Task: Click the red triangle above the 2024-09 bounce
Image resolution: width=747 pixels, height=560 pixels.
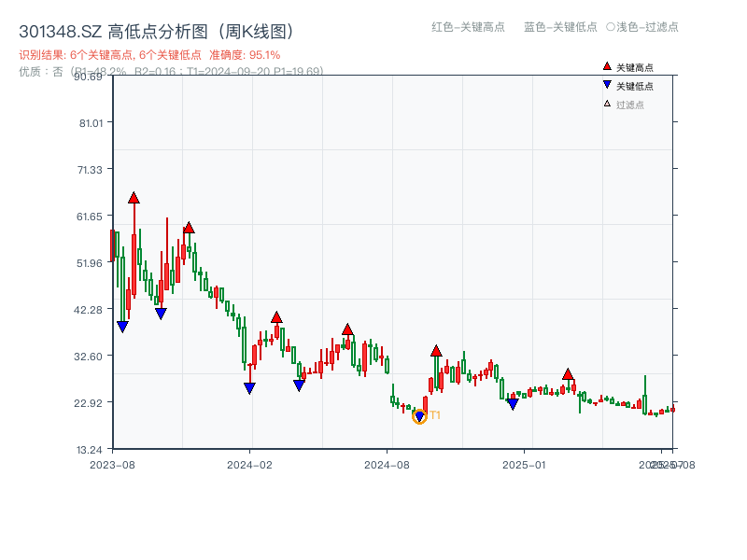Action: [x=437, y=350]
